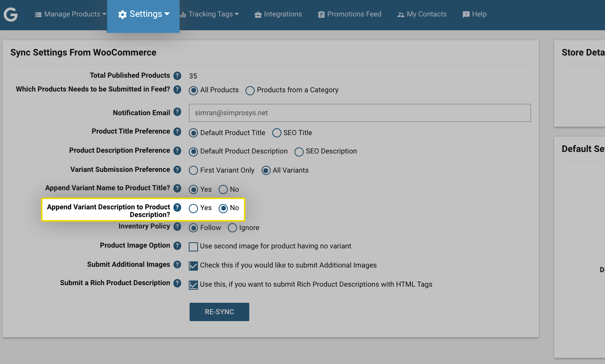Select Yes for Append Variant Description
The height and width of the screenshot is (364, 605).
click(193, 208)
